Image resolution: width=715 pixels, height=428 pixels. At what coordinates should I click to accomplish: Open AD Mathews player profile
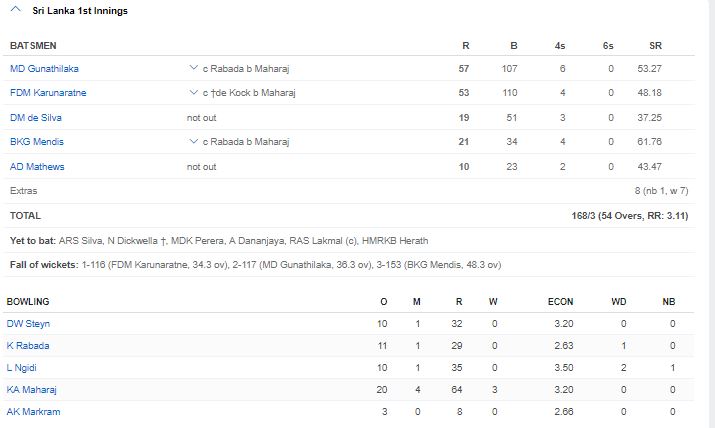click(37, 167)
